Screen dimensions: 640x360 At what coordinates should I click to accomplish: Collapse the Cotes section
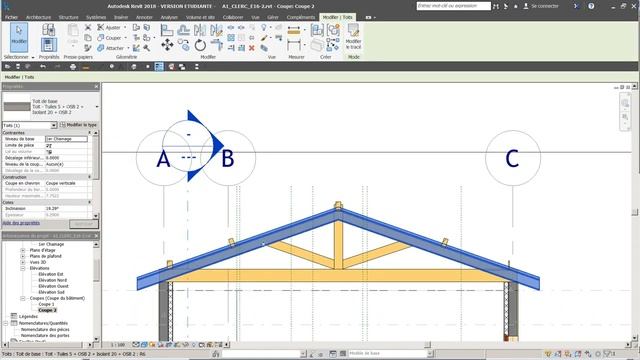[x=89, y=202]
